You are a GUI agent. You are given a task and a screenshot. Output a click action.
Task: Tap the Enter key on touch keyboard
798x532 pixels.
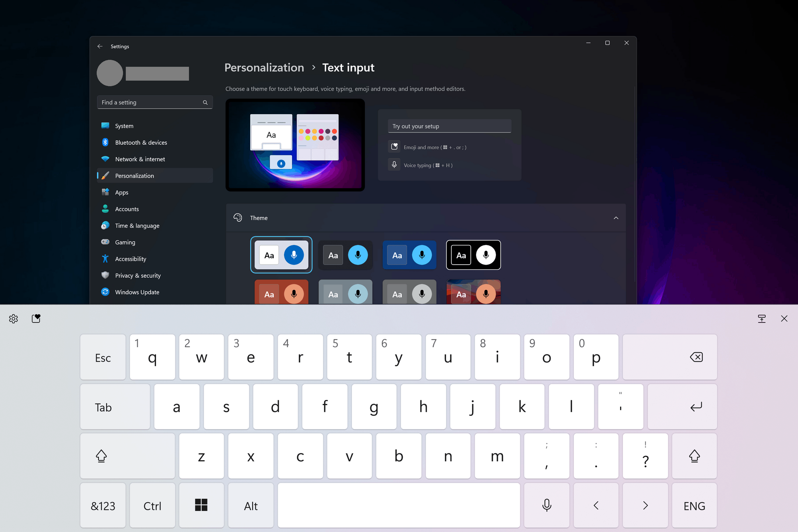(682, 407)
